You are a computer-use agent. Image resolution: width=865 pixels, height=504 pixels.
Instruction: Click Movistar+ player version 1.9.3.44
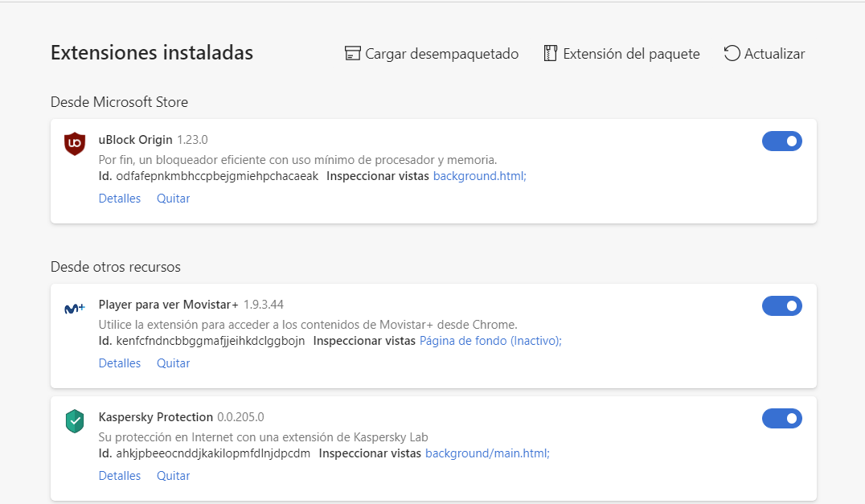point(264,305)
